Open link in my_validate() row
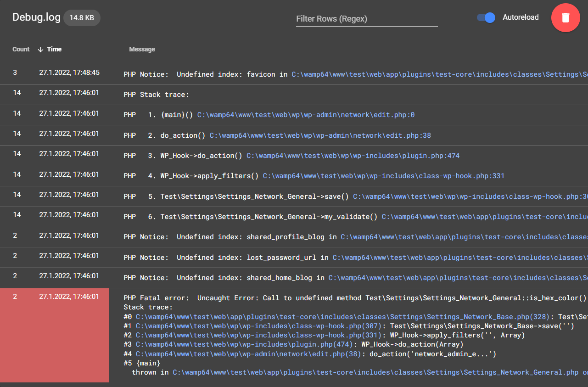This screenshot has height=387, width=588. click(485, 216)
